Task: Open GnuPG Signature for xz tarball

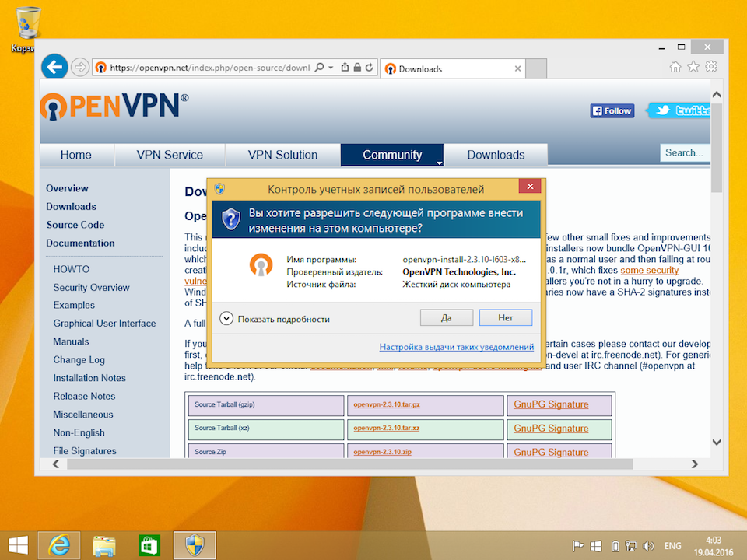Action: coord(551,428)
